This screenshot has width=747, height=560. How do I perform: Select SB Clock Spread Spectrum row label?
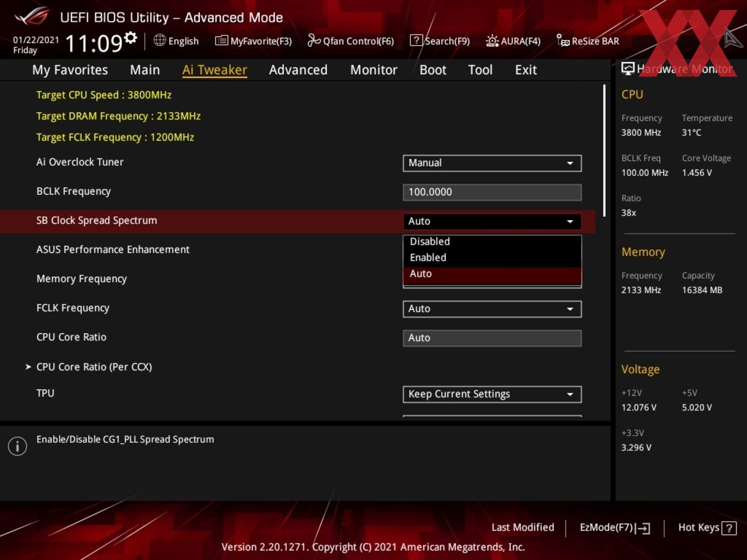point(97,220)
